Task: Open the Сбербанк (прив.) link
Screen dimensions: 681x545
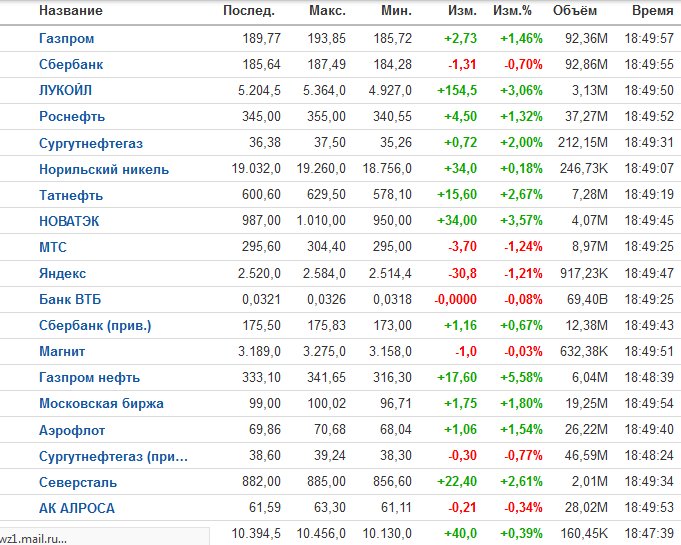Action: point(95,325)
